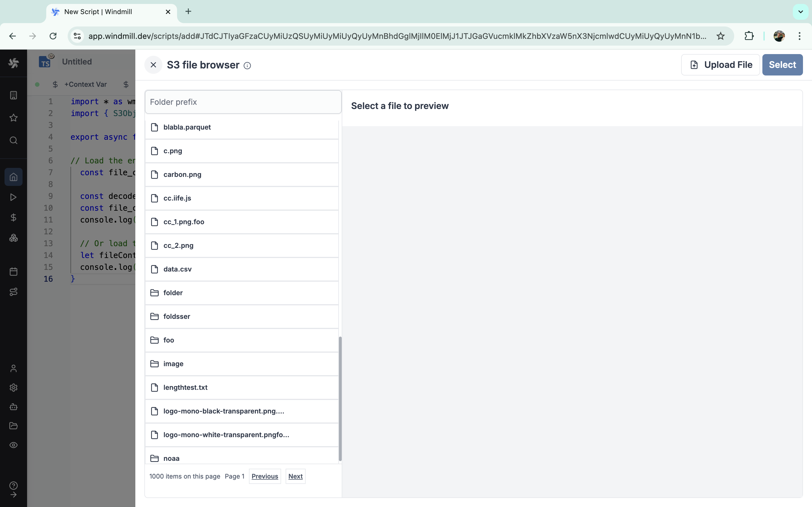The width and height of the screenshot is (812, 507).
Task: Select the data.csv file
Action: point(177,269)
